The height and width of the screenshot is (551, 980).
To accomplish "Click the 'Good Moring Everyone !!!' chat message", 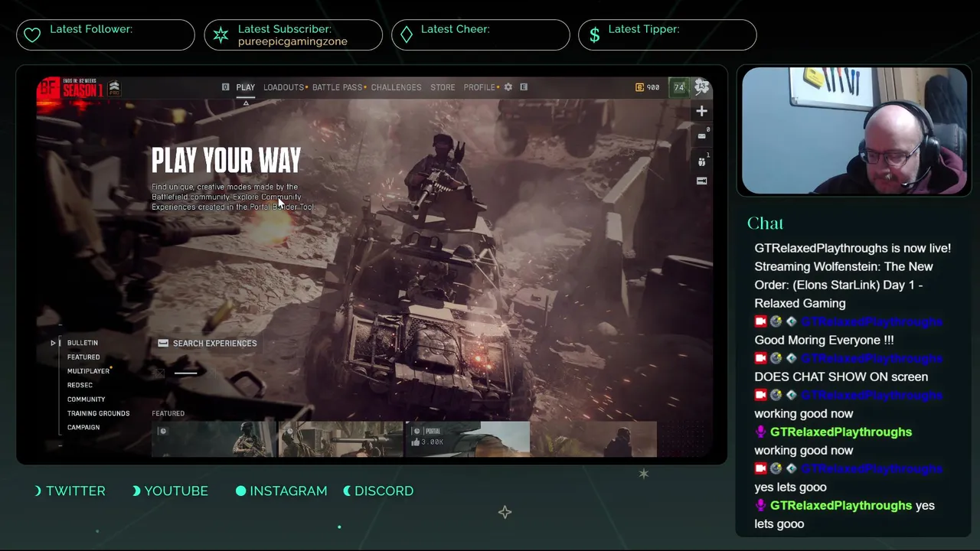I will click(x=824, y=340).
